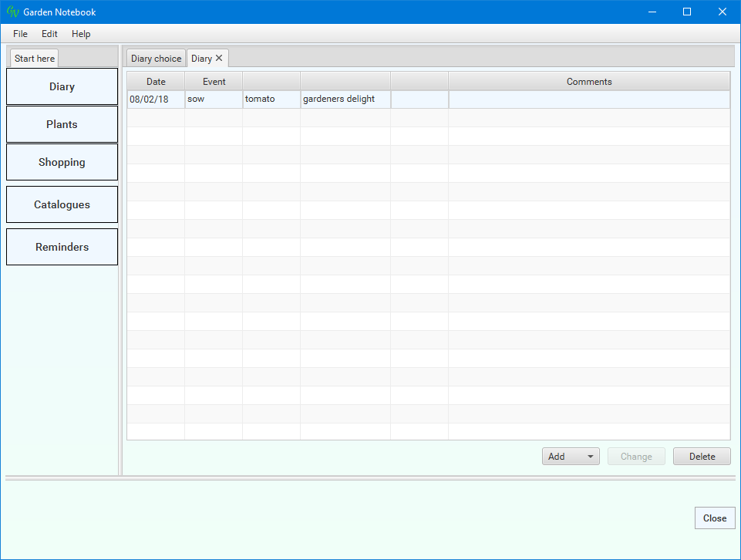Open the Edit menu

(x=49, y=34)
